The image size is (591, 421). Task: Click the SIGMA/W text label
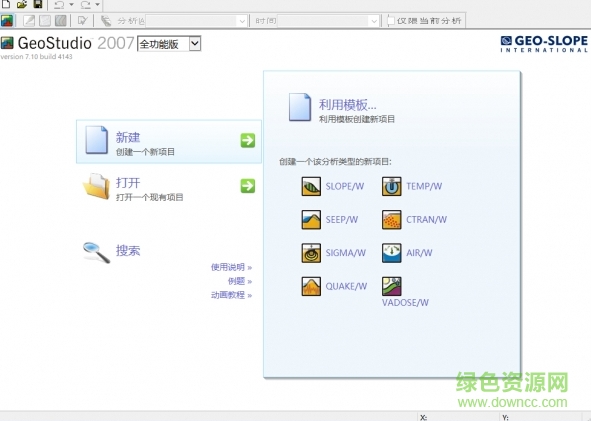pos(346,253)
